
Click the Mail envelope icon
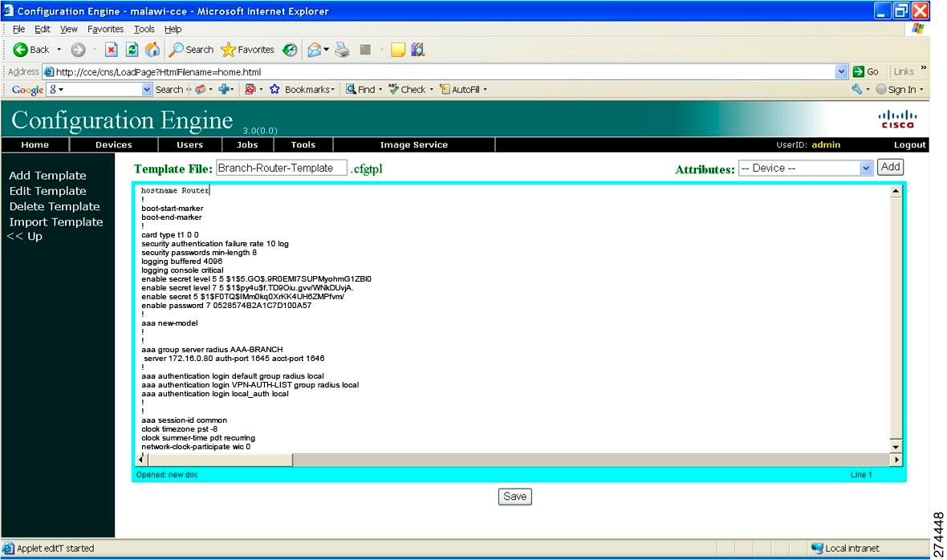pos(314,50)
